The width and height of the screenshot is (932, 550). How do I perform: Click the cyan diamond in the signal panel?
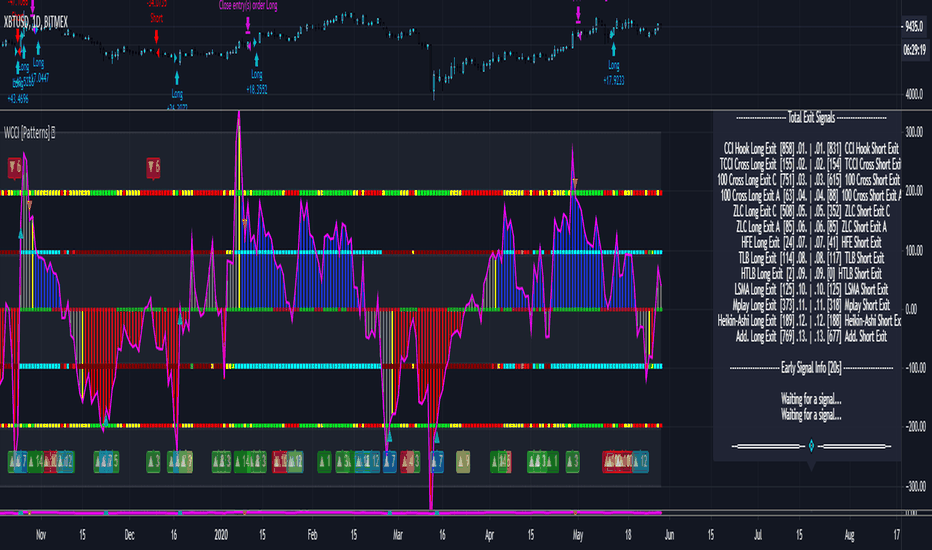[811, 446]
